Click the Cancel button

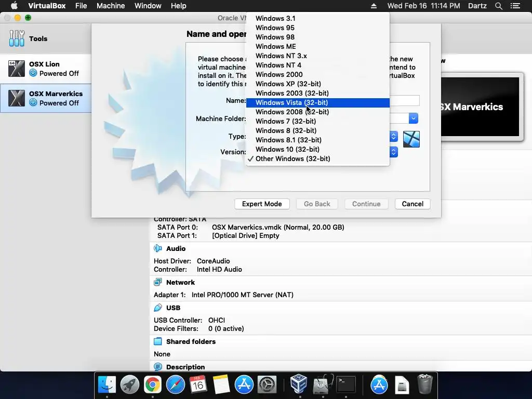click(413, 204)
